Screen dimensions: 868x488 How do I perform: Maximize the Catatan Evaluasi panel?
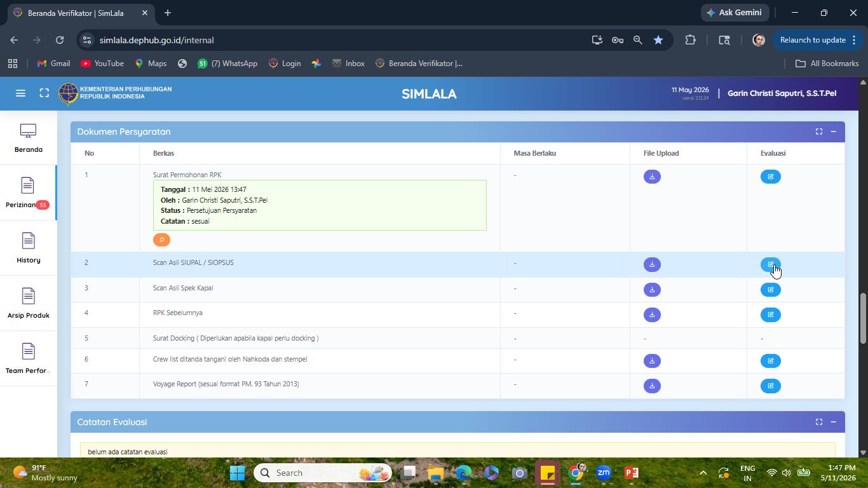tap(819, 422)
